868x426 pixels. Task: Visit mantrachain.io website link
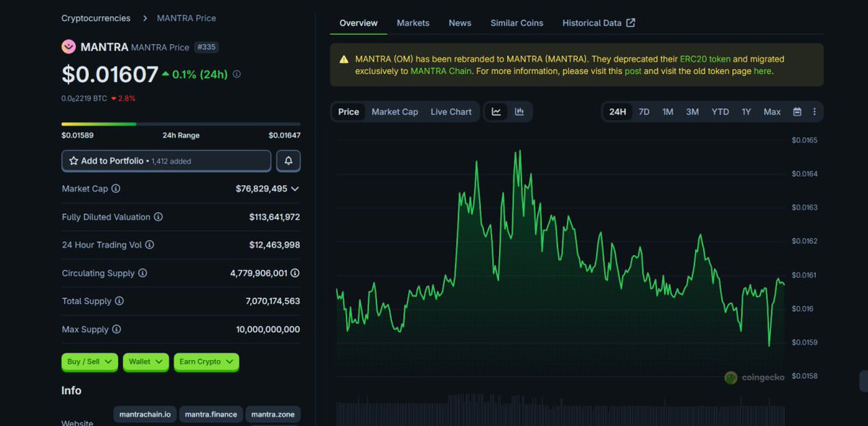(145, 414)
